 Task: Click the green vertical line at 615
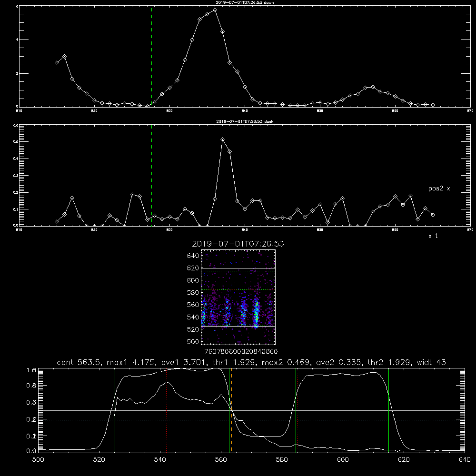tap(388, 410)
